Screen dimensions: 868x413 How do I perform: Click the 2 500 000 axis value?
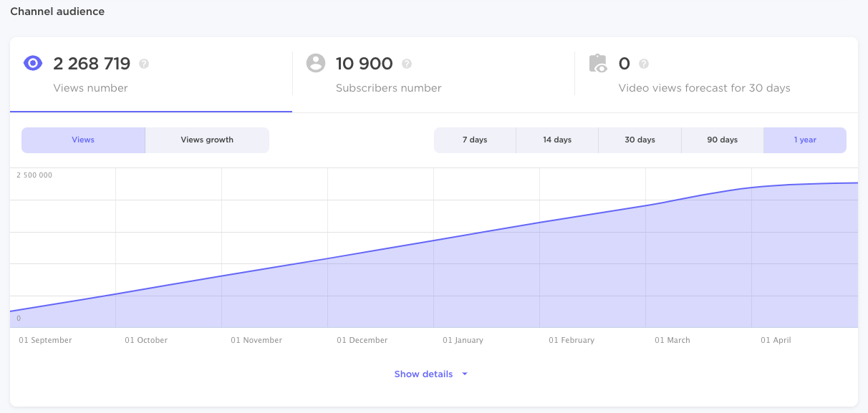click(x=34, y=174)
